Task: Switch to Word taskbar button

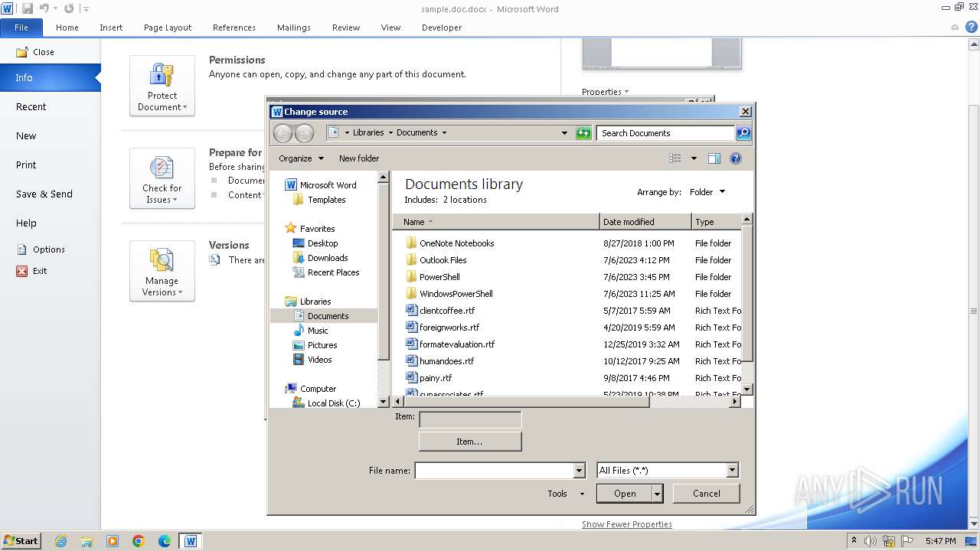Action: point(191,541)
